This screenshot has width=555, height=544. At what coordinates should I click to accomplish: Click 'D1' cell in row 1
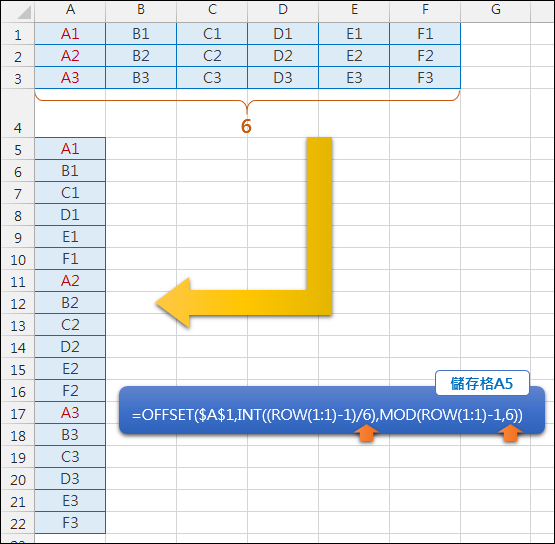click(283, 34)
